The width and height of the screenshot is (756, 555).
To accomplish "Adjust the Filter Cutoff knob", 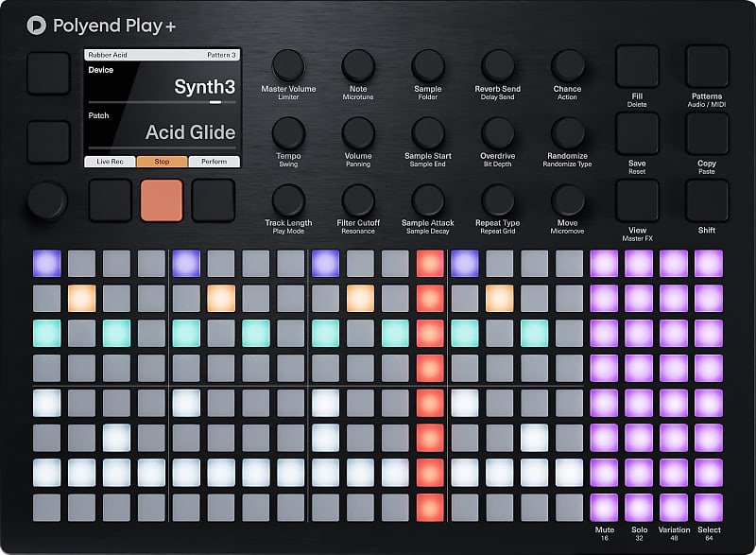I will click(x=358, y=199).
